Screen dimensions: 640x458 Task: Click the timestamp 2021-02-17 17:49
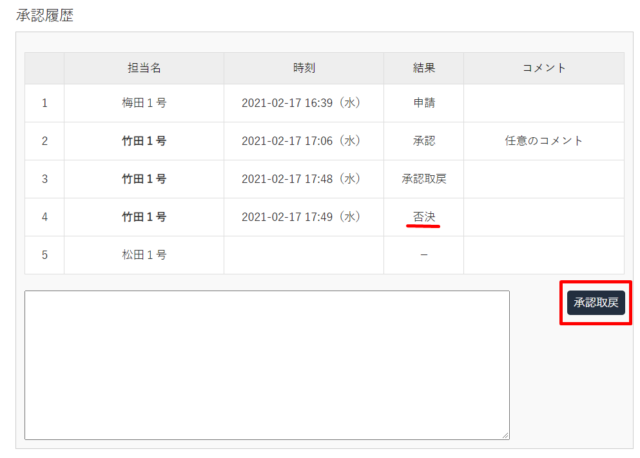pos(301,217)
